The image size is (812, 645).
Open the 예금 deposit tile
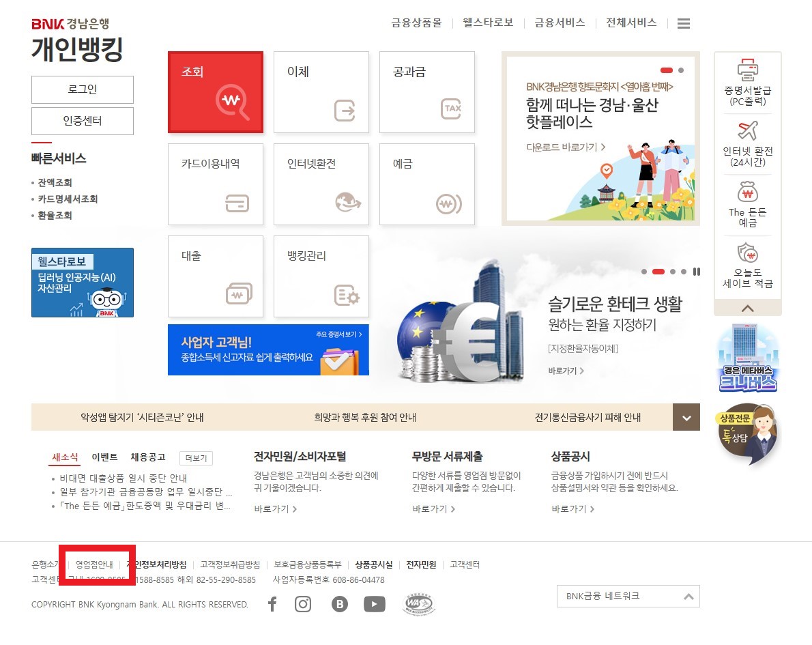tap(426, 184)
